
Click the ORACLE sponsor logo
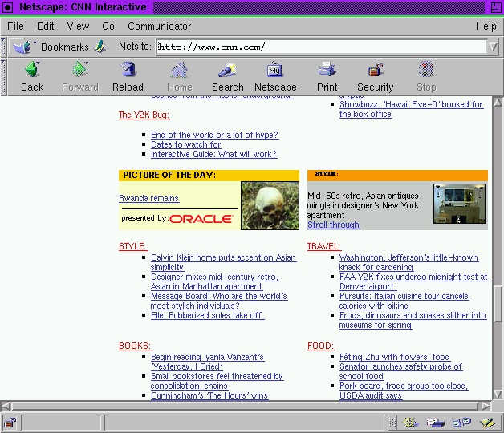[x=201, y=219]
